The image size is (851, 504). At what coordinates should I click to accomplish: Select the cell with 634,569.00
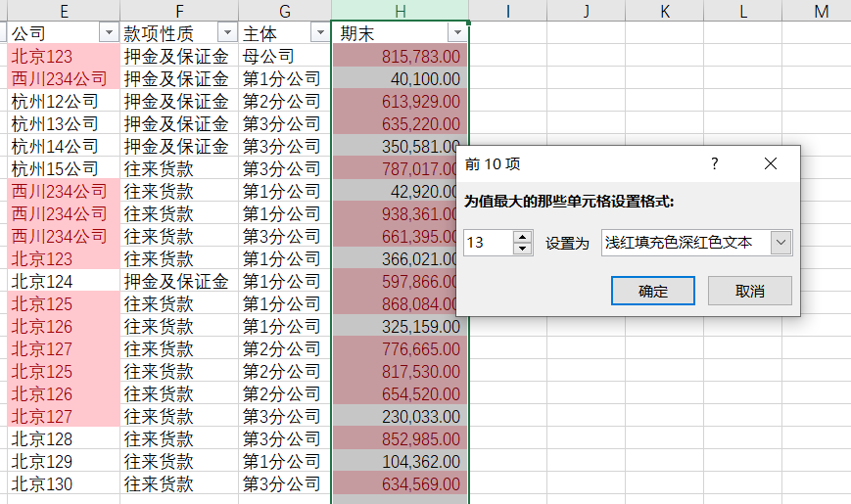(x=400, y=483)
